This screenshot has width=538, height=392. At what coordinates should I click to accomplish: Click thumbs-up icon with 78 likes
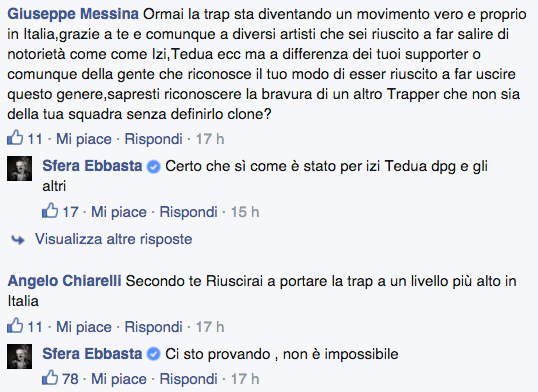click(50, 378)
